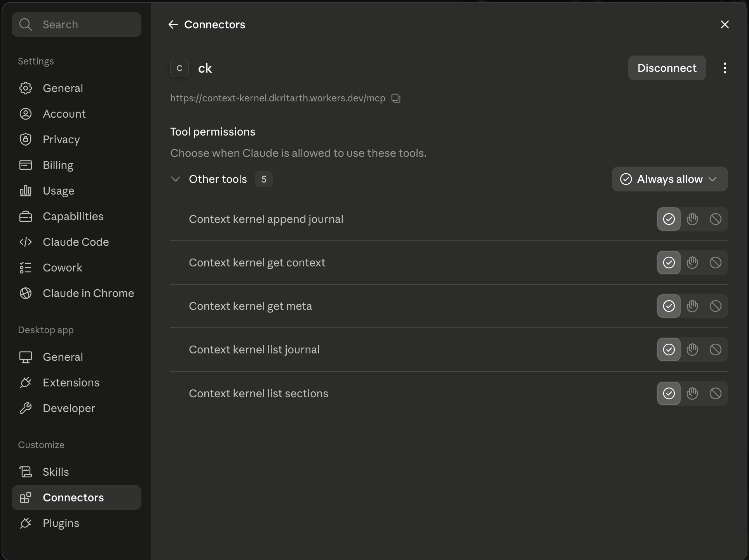Focus the Search settings field

point(76,24)
